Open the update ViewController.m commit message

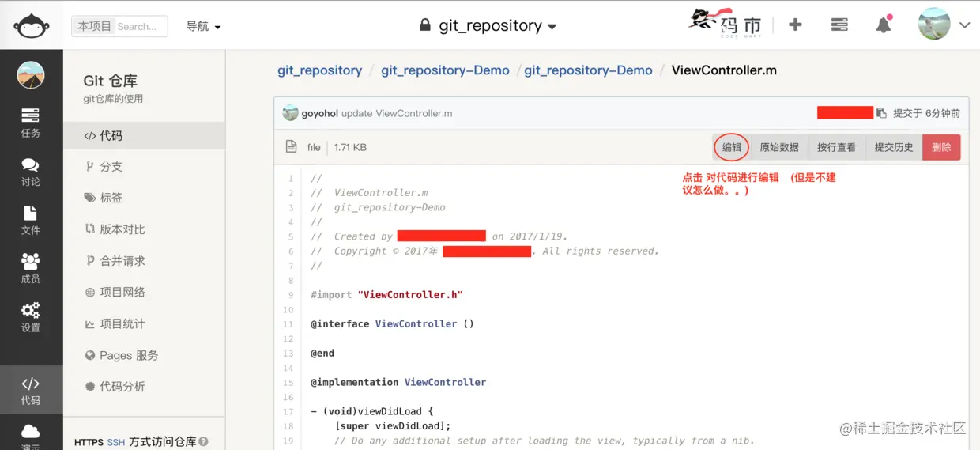coord(397,113)
